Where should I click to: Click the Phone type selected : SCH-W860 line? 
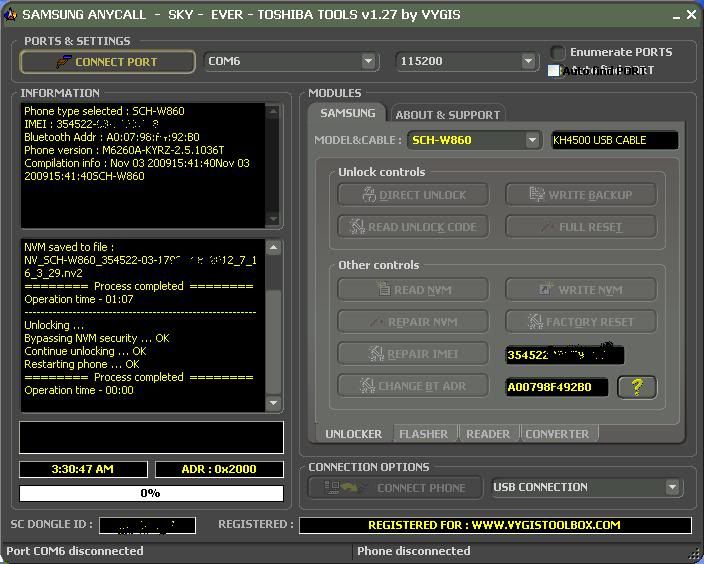[x=104, y=111]
